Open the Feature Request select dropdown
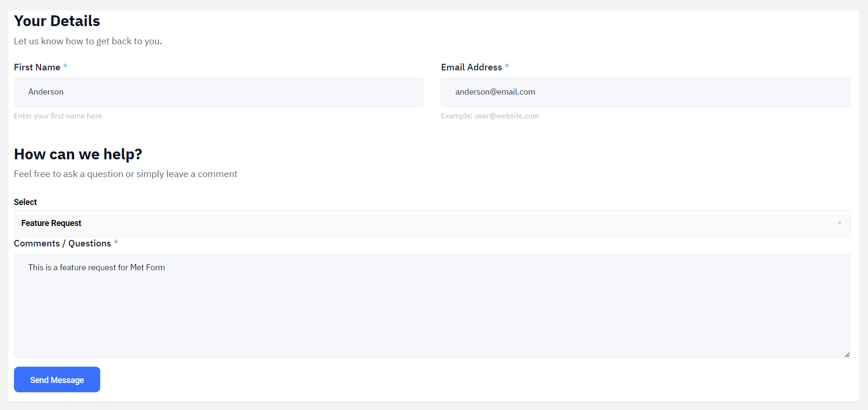This screenshot has width=868, height=410. (432, 223)
